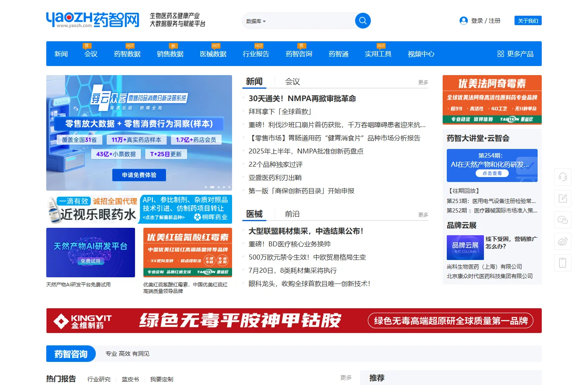Viewport: 588px width, 385px height.
Task: Click the mobile phone icon in sidebar
Action: 562,263
